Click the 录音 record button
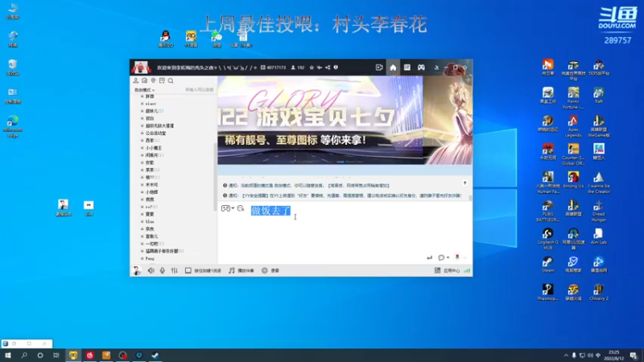 click(x=270, y=270)
